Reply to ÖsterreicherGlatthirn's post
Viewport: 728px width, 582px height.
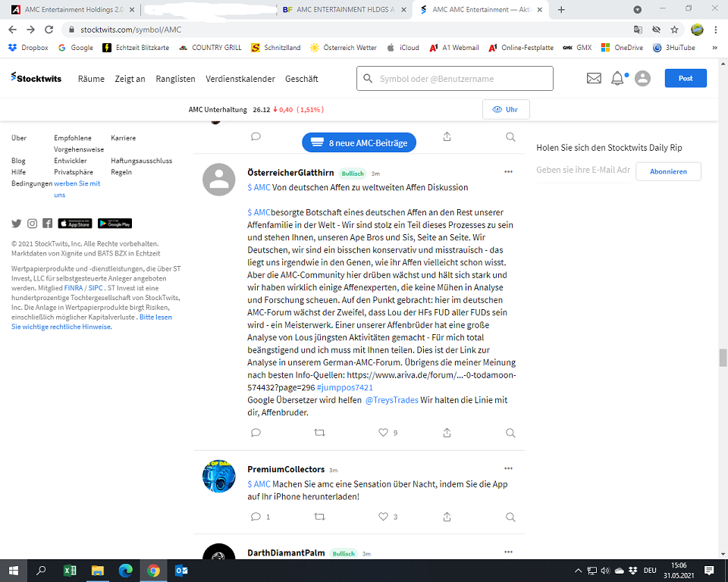256,433
